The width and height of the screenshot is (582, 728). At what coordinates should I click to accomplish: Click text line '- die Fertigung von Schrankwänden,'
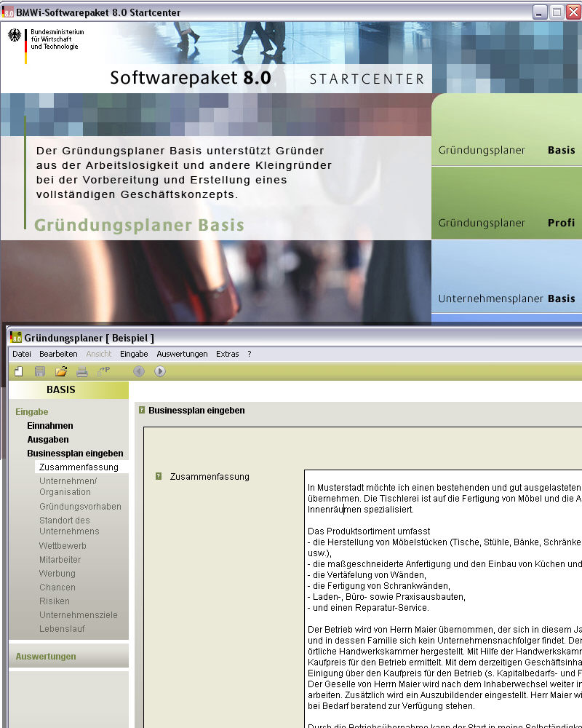pyautogui.click(x=379, y=586)
